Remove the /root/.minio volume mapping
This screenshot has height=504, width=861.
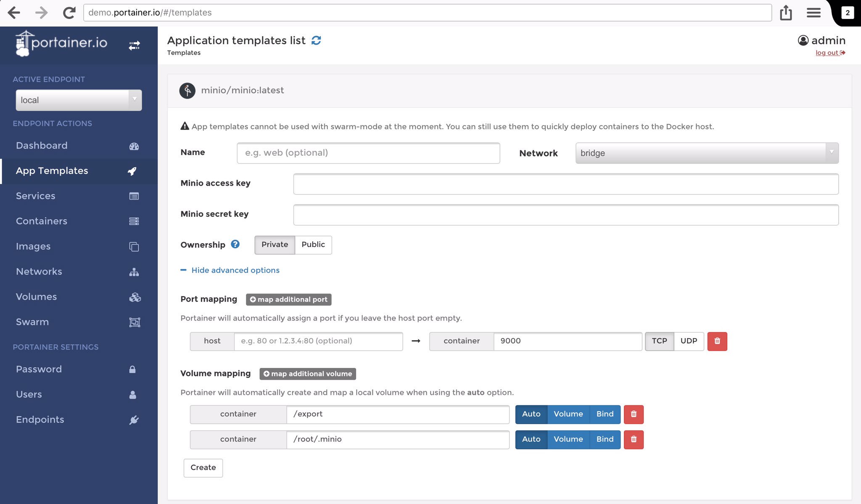click(633, 439)
